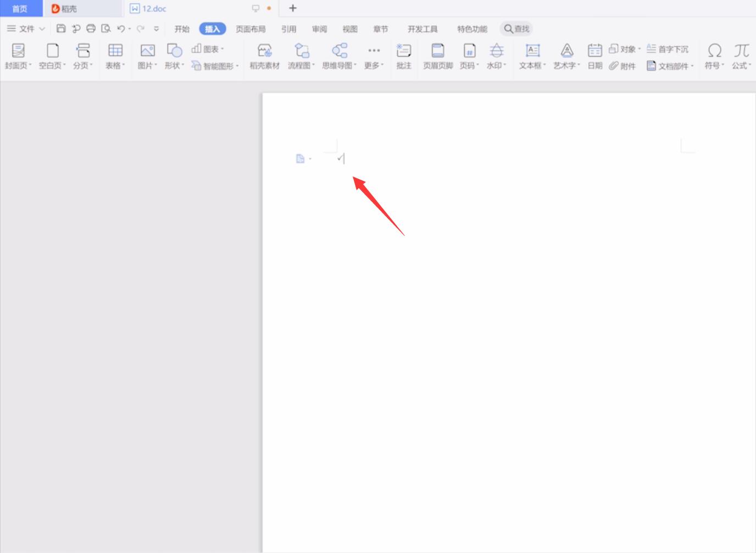Insert an object (对象)
The image size is (756, 553).
tap(625, 49)
